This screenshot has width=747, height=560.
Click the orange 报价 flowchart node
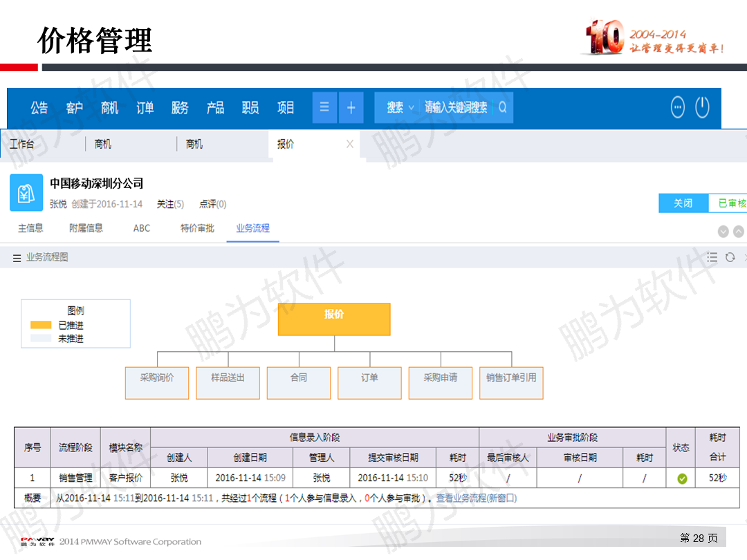[334, 319]
